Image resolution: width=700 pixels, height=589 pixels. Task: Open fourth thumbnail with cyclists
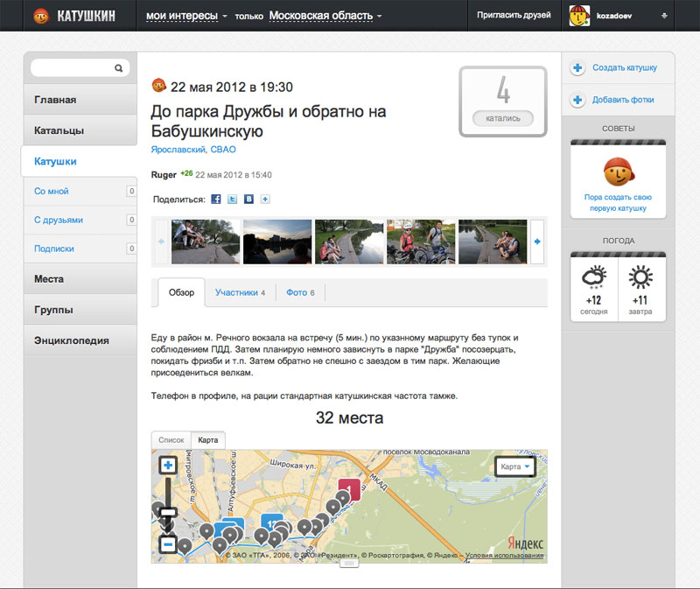(x=421, y=242)
